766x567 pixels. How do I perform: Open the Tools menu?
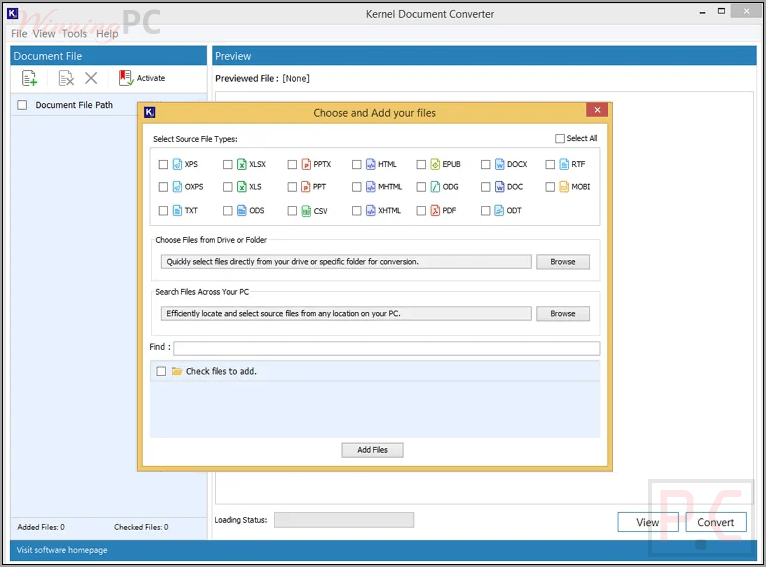[x=74, y=34]
